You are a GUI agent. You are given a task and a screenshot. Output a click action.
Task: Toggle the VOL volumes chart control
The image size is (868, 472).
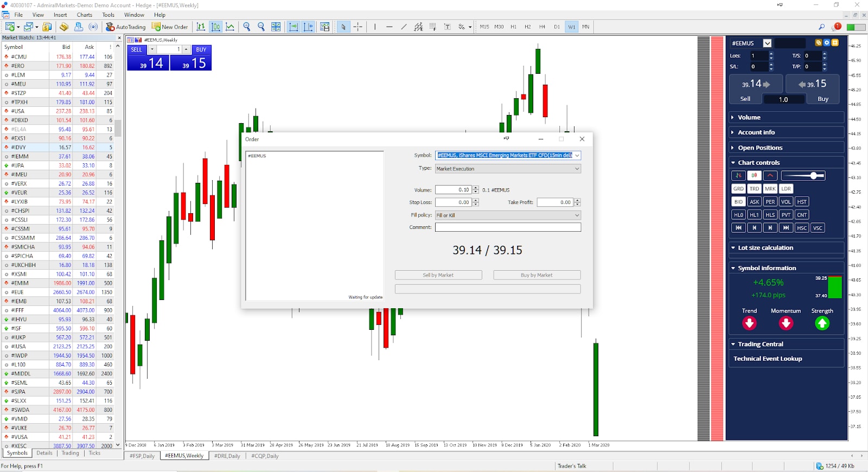tap(786, 202)
